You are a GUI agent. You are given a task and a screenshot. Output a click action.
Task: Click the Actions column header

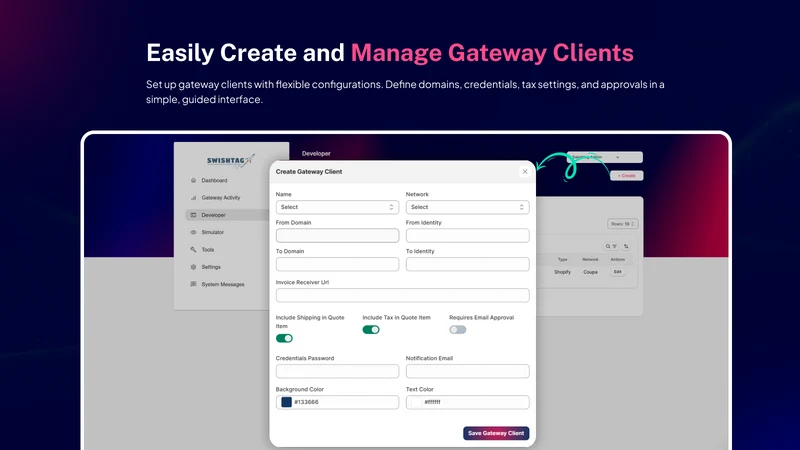[617, 259]
